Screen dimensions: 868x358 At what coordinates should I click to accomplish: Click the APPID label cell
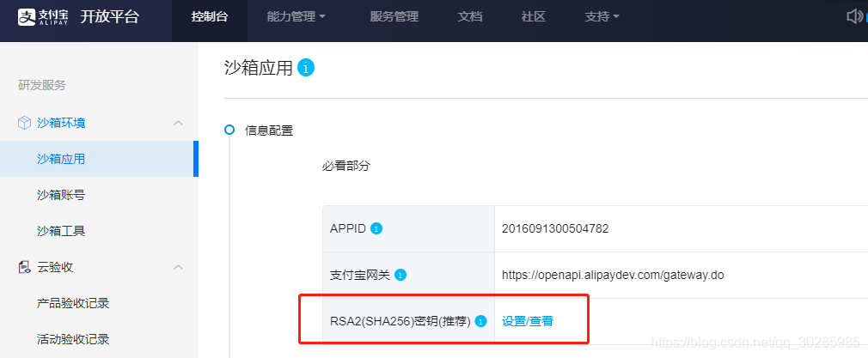[x=409, y=228]
